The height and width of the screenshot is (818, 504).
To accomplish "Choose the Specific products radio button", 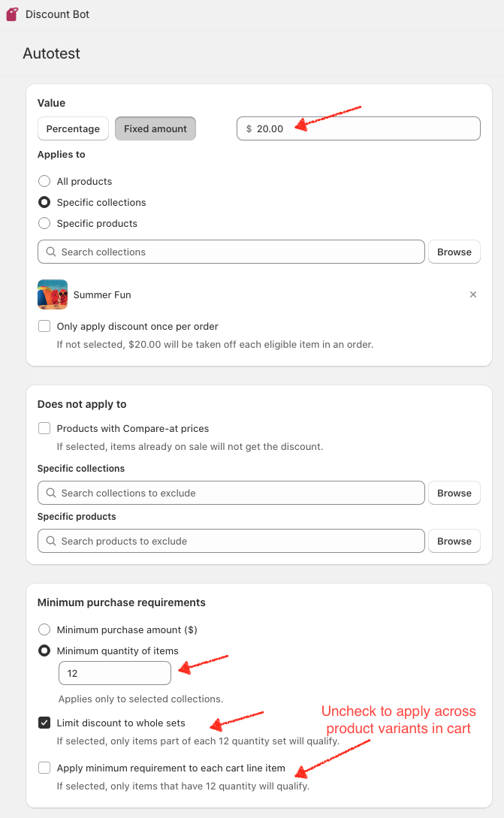I will 44,223.
